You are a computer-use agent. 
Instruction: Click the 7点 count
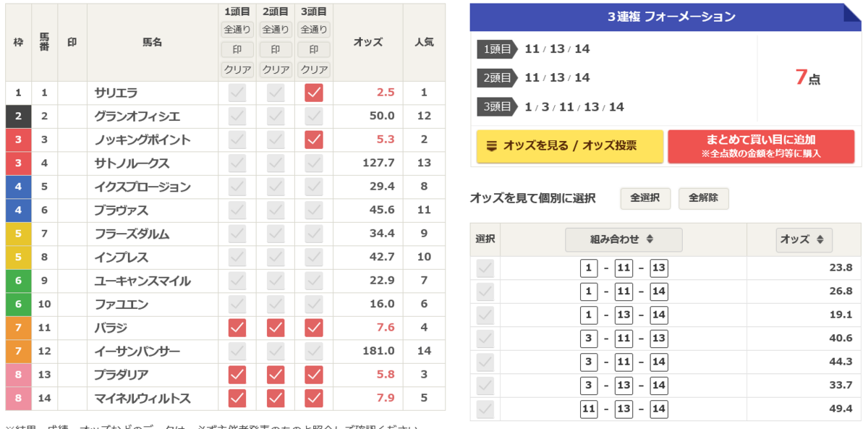coord(807,77)
